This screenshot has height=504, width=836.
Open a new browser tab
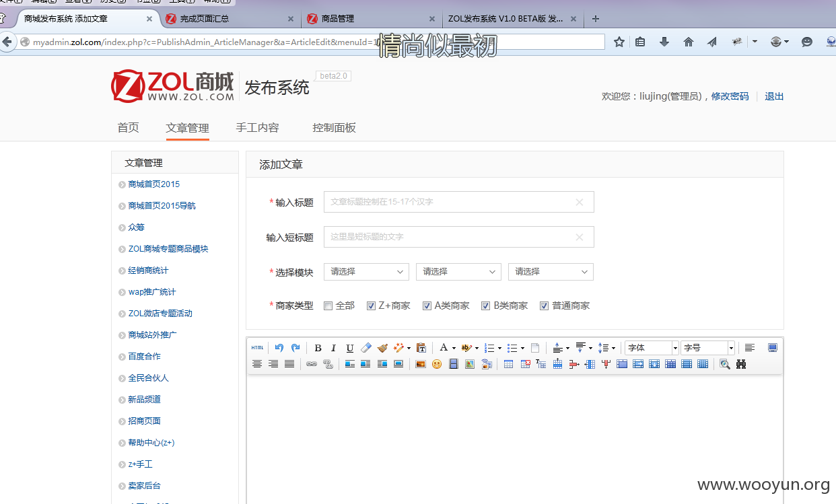(x=595, y=19)
